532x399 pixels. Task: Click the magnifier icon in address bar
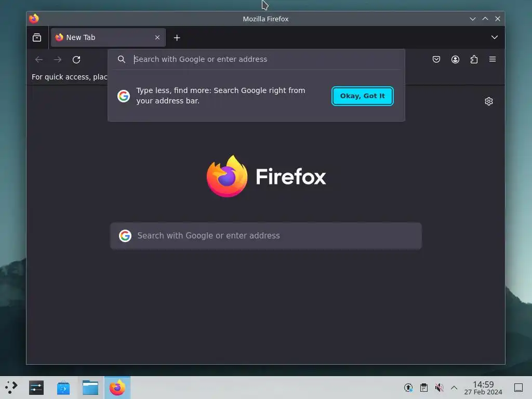(122, 59)
